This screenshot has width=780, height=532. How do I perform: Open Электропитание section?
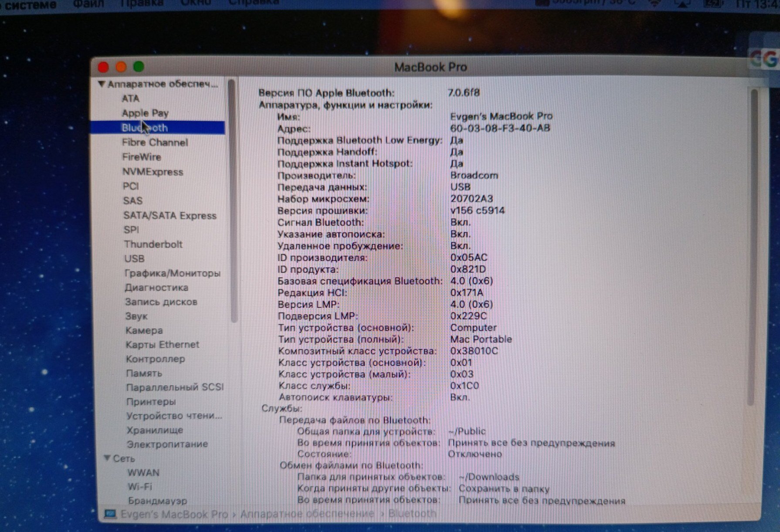click(x=167, y=444)
